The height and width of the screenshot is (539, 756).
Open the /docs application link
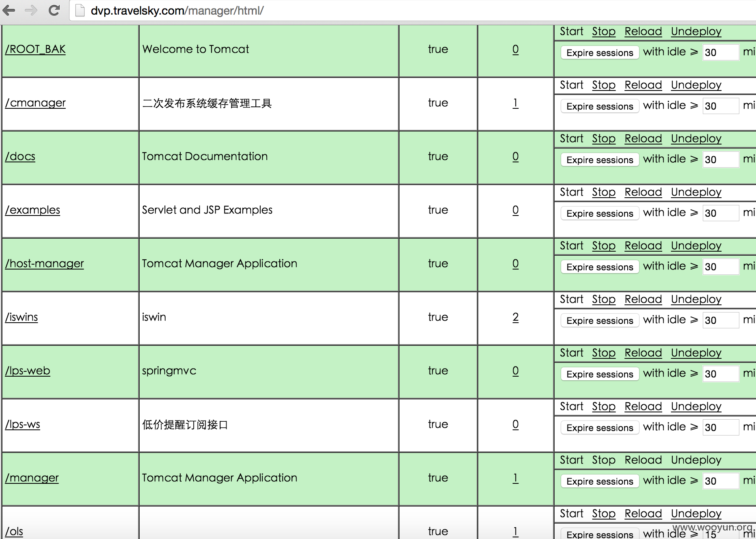click(20, 156)
